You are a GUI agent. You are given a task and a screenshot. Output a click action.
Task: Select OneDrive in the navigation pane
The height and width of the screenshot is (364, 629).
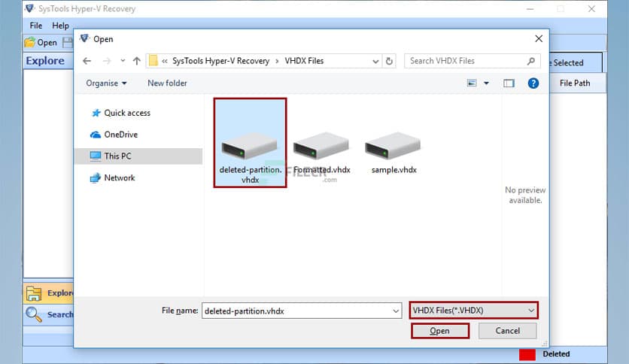[x=120, y=135]
